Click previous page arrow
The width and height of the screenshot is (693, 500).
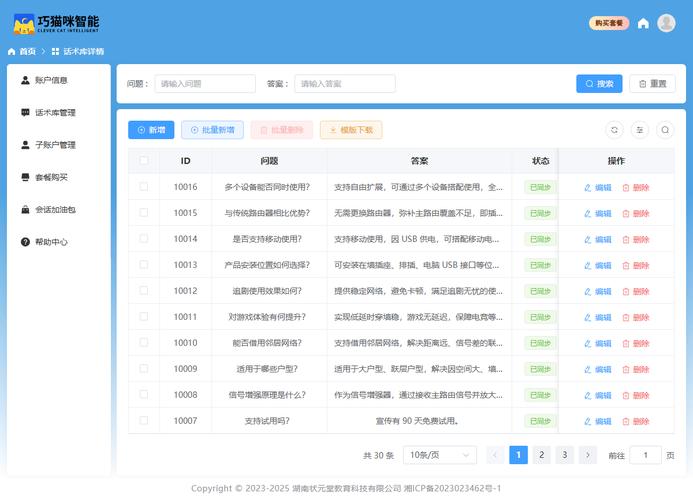495,455
